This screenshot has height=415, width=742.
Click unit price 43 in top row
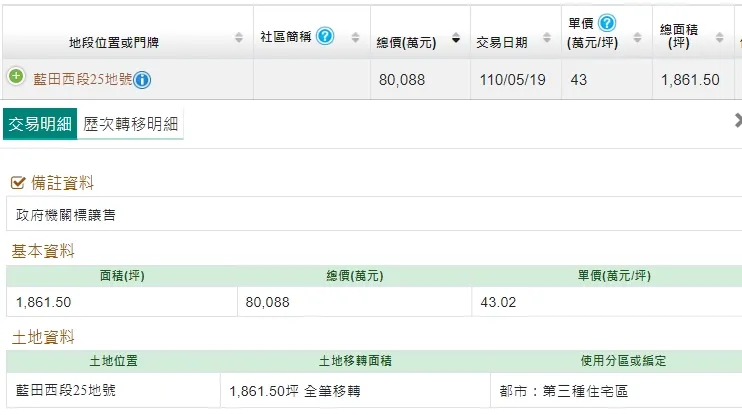tap(578, 79)
